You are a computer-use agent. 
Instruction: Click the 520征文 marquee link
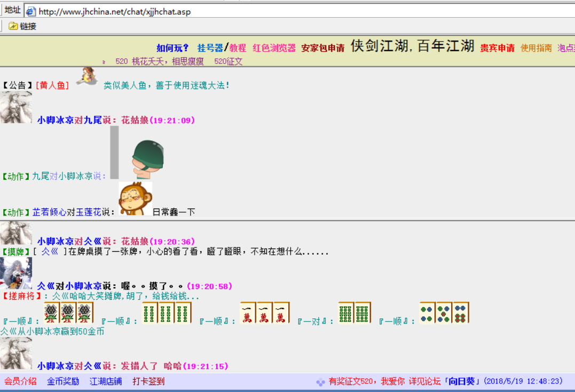[x=228, y=61]
